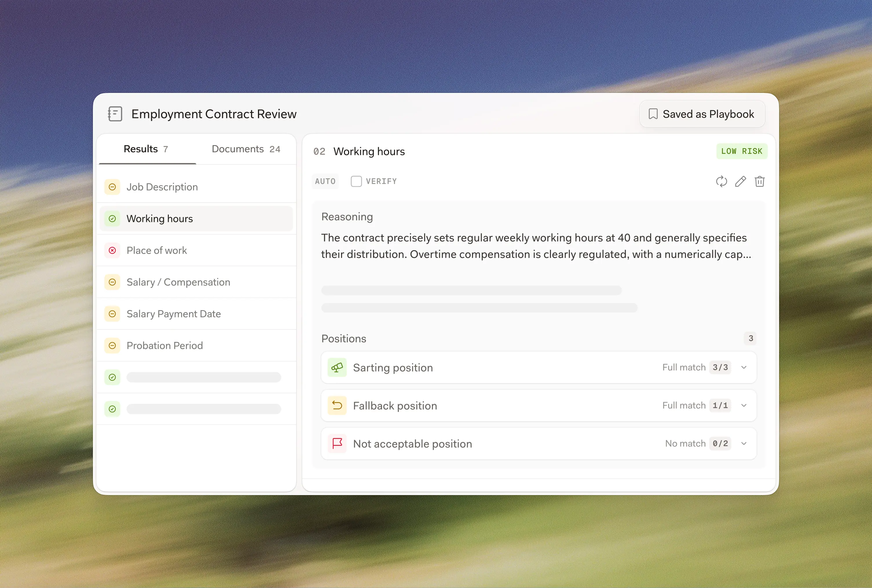Click the LOW RISK badge
The image size is (872, 588).
741,151
